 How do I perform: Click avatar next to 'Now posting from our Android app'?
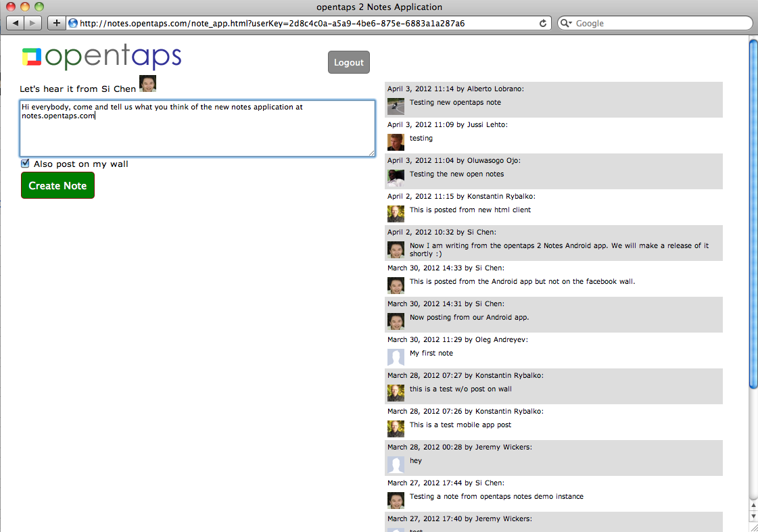click(396, 321)
